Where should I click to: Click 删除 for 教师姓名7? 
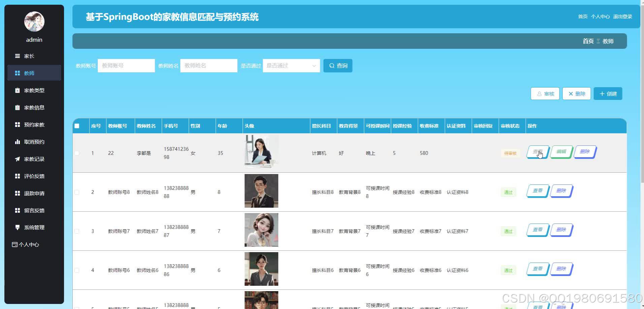tap(561, 230)
